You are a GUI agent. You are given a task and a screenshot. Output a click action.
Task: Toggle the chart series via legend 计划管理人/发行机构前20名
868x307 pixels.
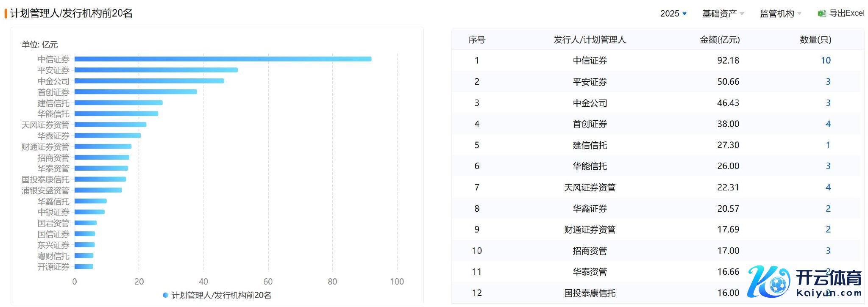pyautogui.click(x=220, y=295)
